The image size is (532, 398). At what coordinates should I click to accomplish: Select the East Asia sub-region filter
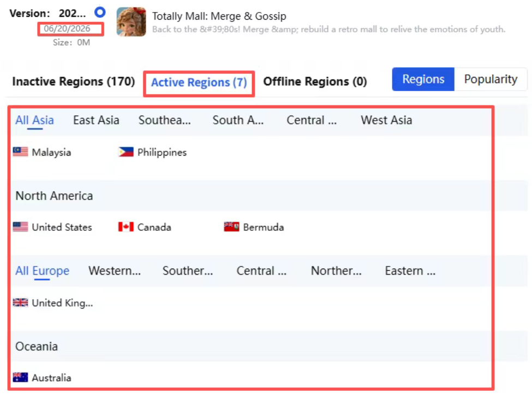tap(96, 120)
